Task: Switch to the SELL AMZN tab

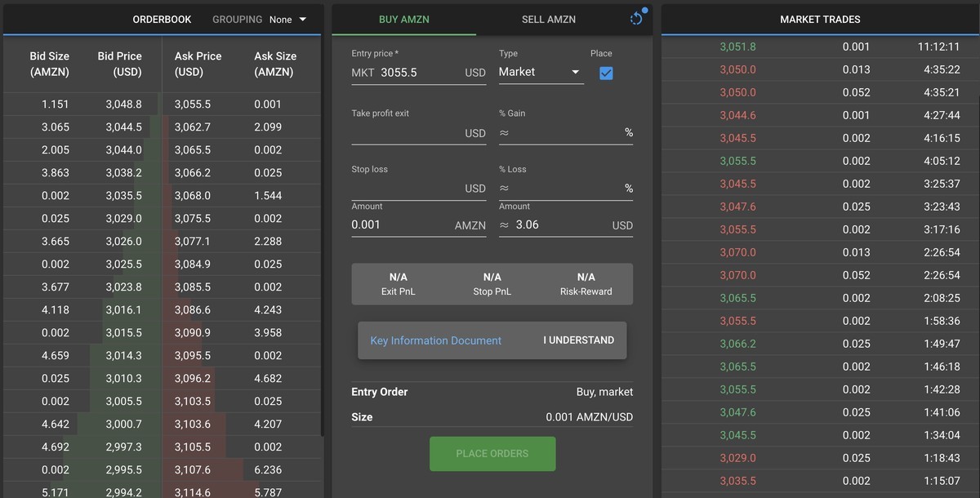Action: pos(548,19)
